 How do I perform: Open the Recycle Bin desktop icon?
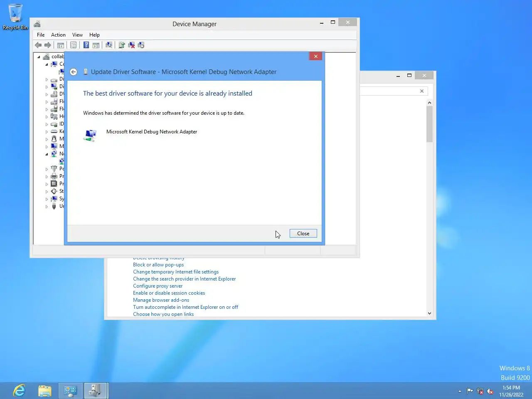(15, 17)
